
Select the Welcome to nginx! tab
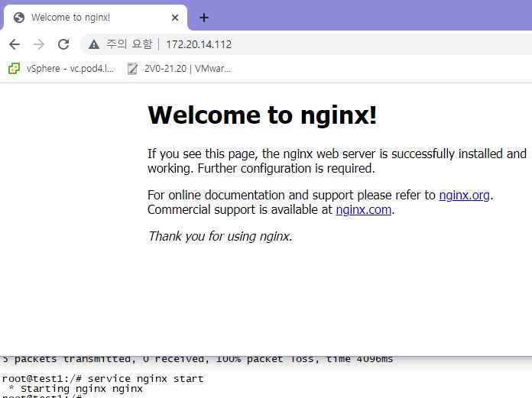pyautogui.click(x=96, y=18)
